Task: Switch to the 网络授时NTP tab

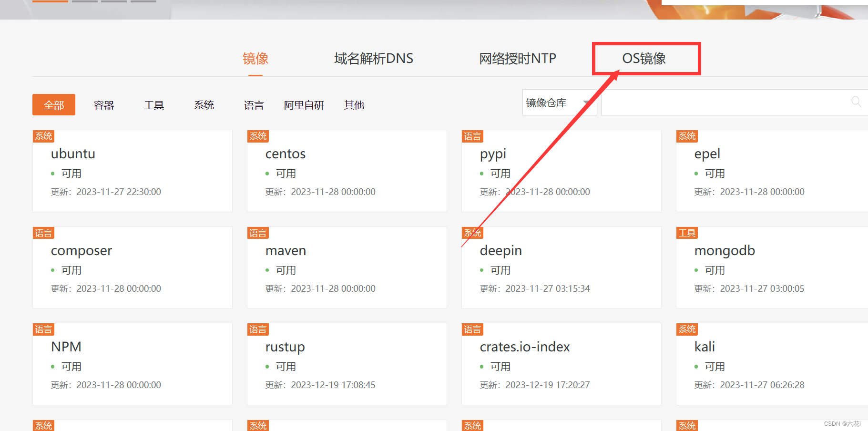Action: tap(518, 59)
